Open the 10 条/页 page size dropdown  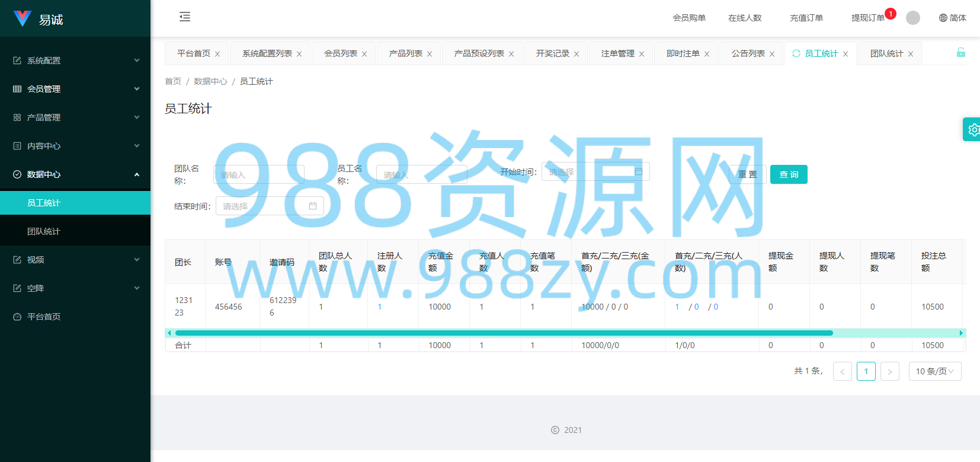935,371
